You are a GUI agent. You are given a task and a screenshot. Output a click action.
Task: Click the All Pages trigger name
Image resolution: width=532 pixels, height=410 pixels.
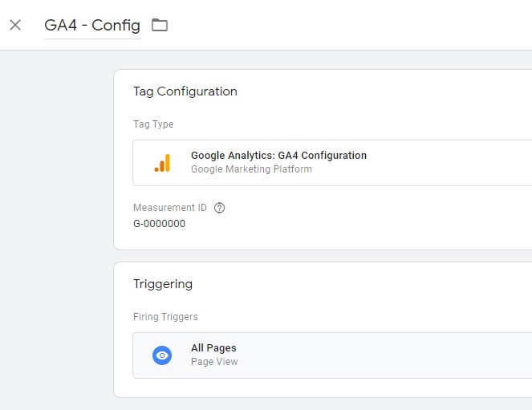[x=213, y=348]
